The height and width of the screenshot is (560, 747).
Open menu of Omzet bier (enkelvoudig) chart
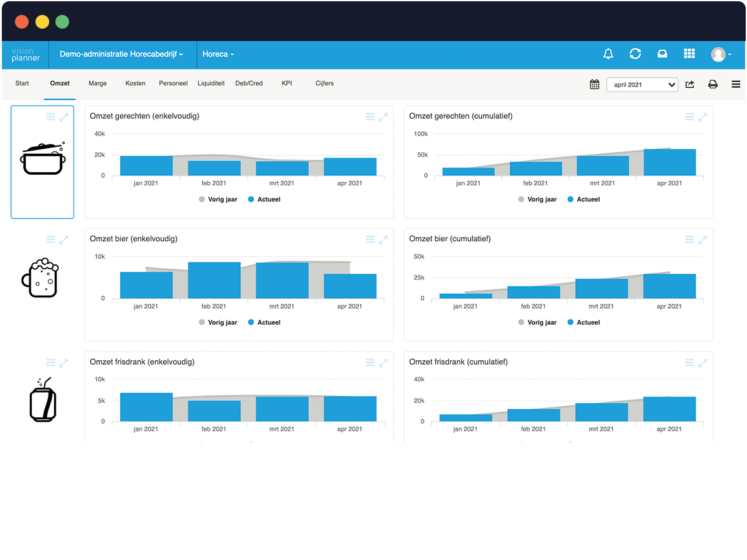370,240
